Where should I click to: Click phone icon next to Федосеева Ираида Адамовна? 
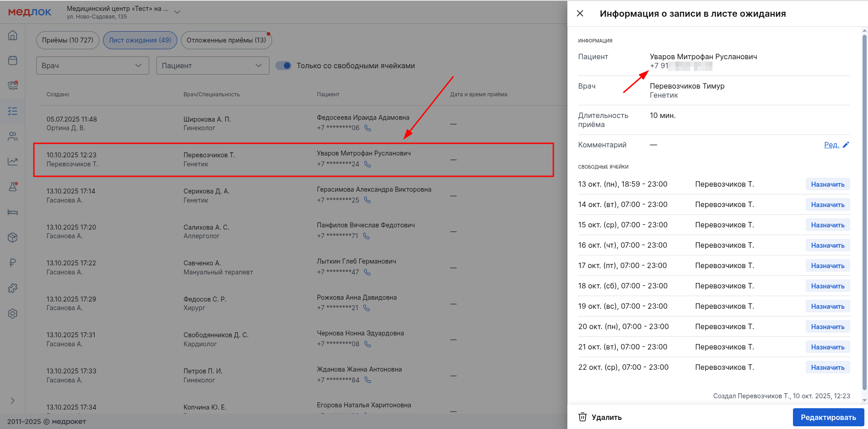tap(368, 128)
